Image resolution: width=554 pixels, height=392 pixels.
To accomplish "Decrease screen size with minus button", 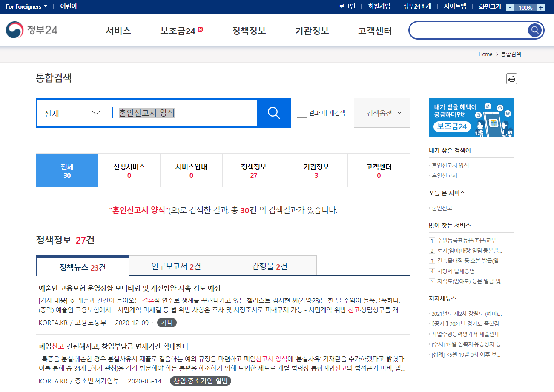I will (510, 7).
